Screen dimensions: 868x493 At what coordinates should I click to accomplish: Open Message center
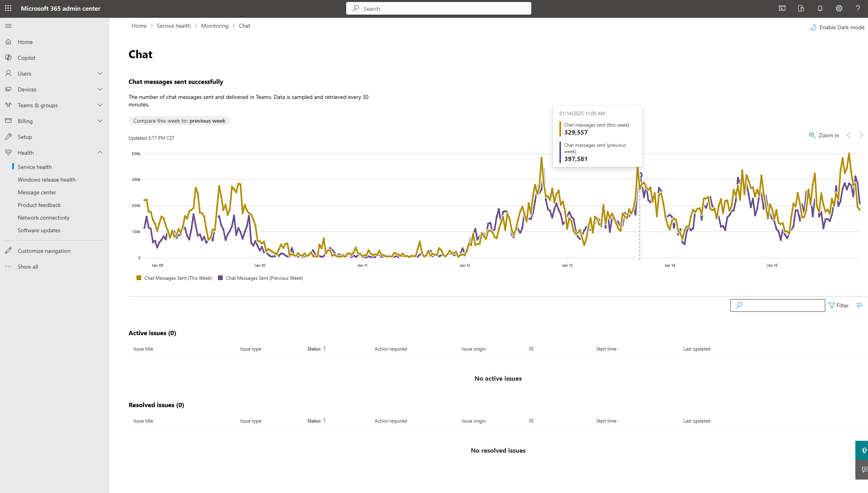point(37,192)
